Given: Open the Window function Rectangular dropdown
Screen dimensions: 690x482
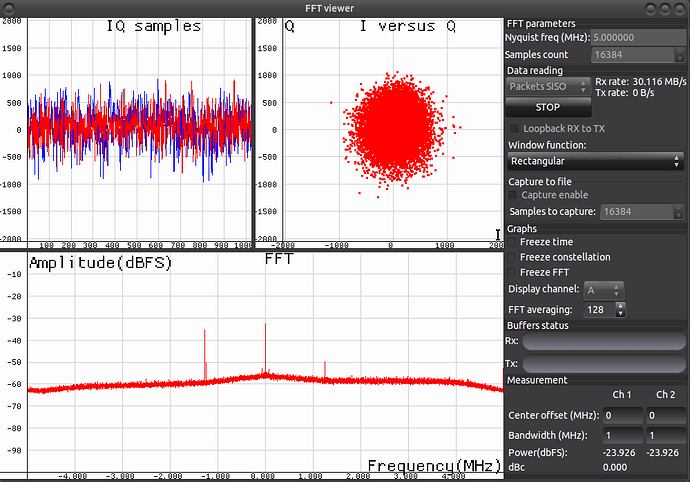Looking at the screenshot, I should (x=594, y=160).
